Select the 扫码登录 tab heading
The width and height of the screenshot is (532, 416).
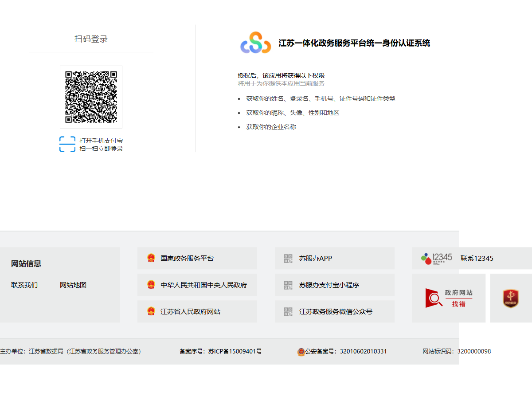91,39
